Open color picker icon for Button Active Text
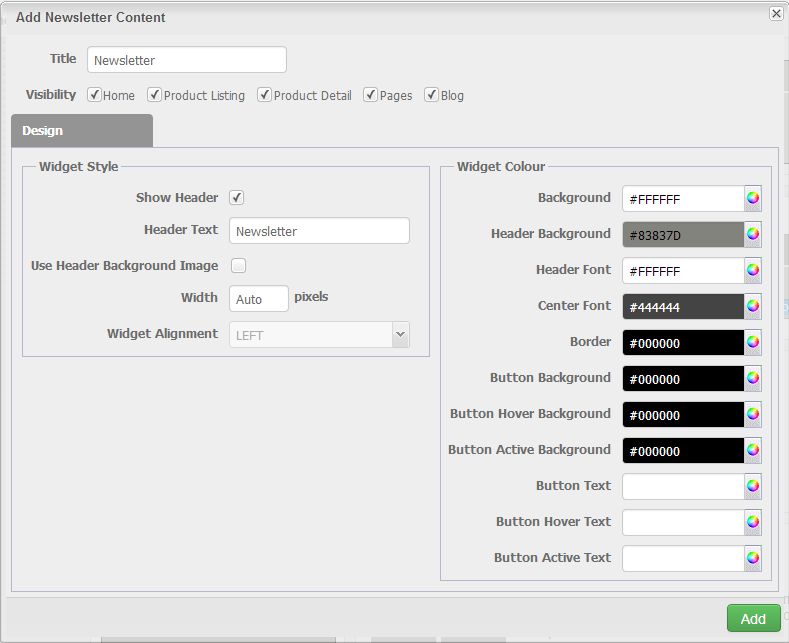The image size is (789, 643). point(752,558)
